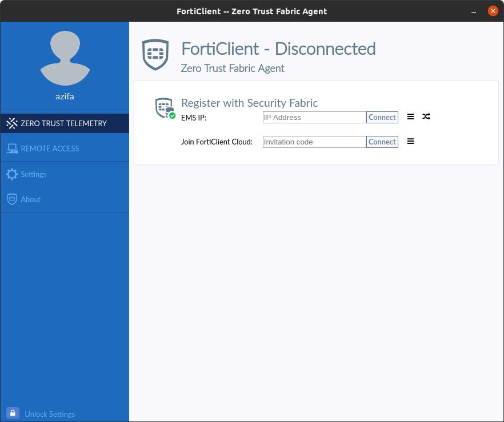Click the Unlock Settings padlock icon
The image size is (504, 422).
point(13,413)
